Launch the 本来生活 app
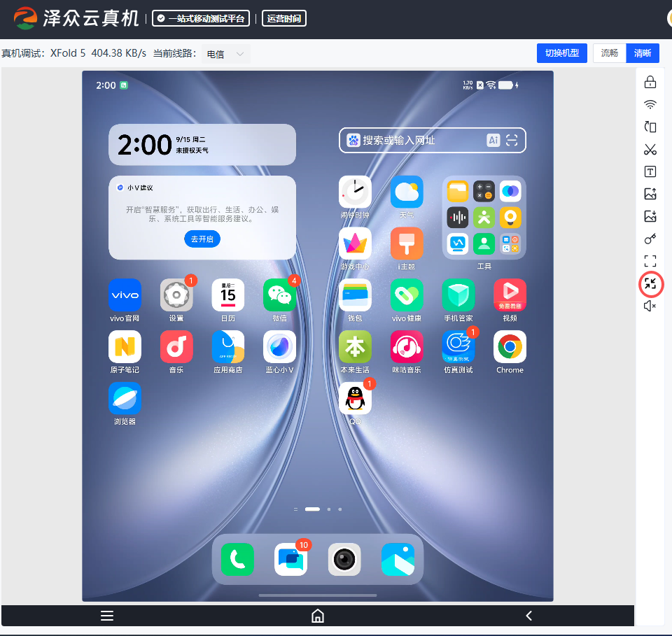 (355, 346)
